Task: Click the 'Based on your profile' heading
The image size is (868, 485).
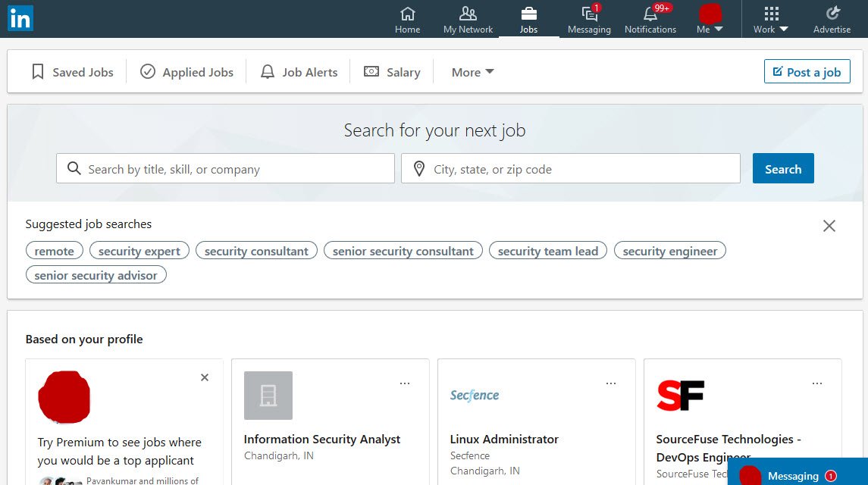Action: tap(84, 339)
